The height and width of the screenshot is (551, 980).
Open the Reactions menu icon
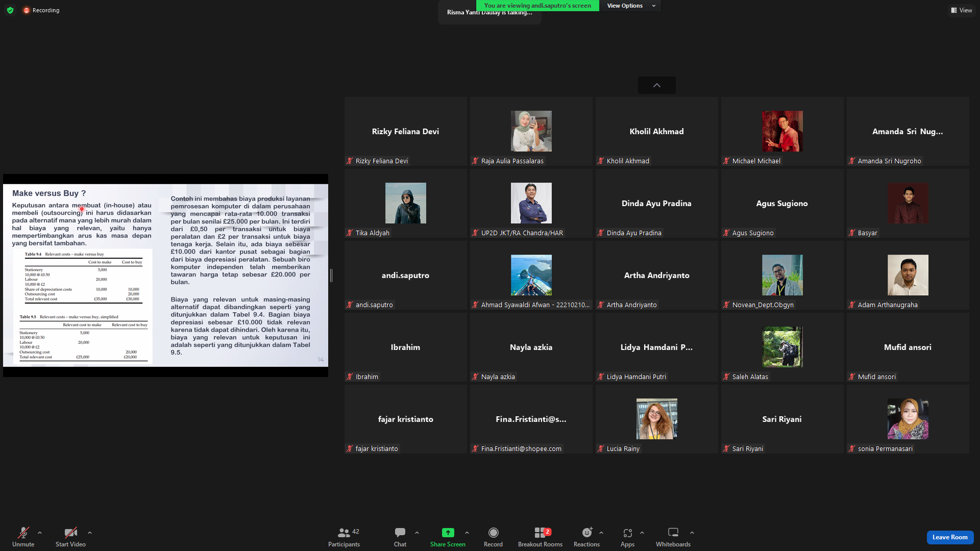pos(587,533)
